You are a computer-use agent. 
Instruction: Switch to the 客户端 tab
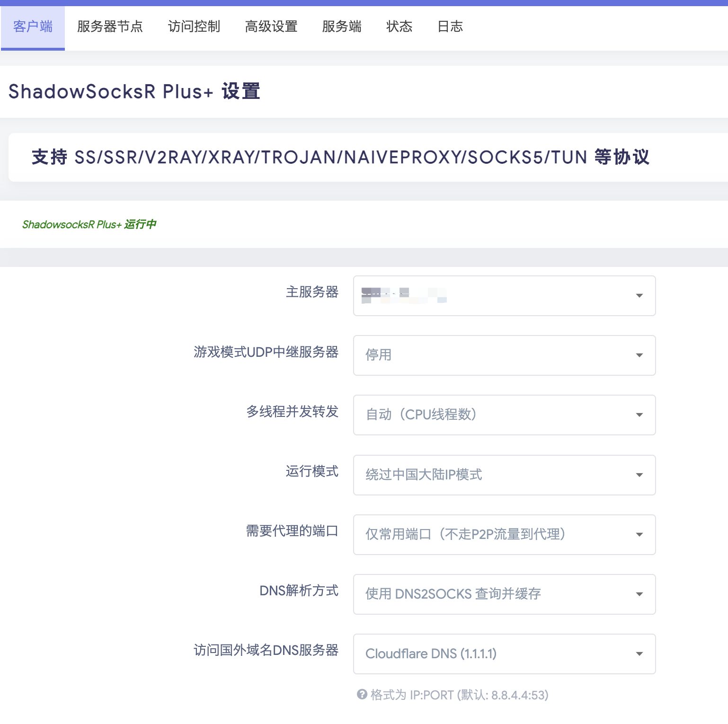coord(33,27)
